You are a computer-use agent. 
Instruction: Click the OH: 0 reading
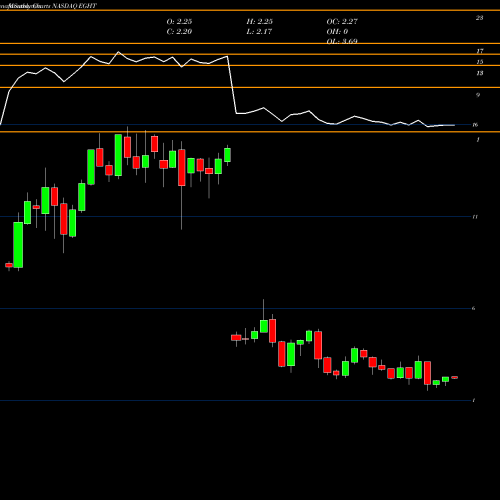pos(337,32)
